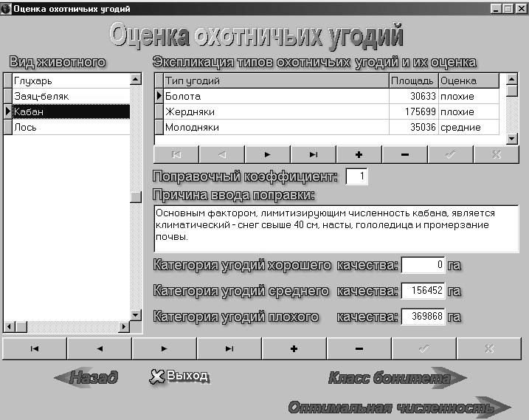The image size is (529, 420).
Task: Click animal list scroll up arrow
Action: pos(136,79)
